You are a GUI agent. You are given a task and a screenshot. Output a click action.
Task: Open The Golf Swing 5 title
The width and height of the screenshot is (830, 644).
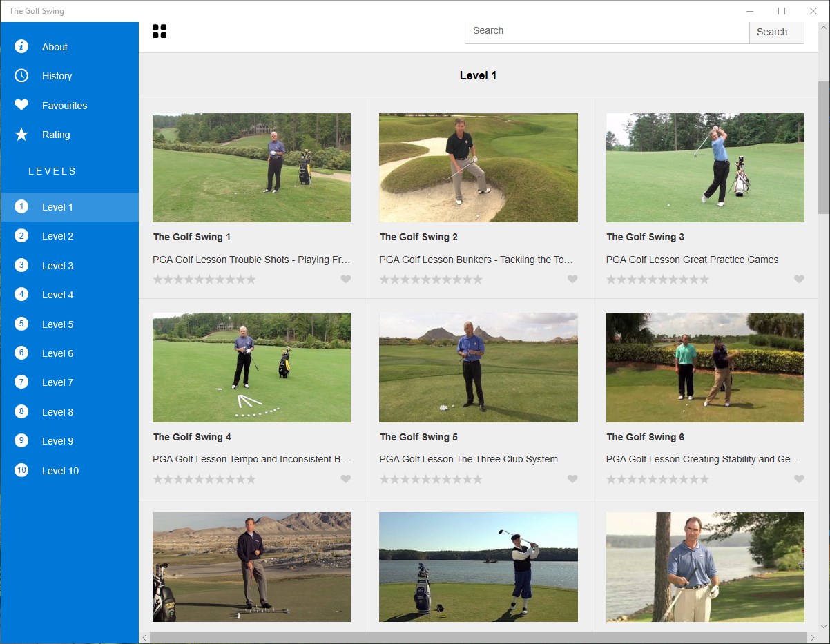click(418, 437)
